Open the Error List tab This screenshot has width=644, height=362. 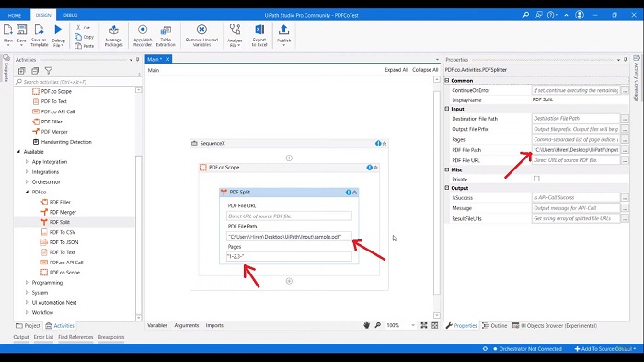coord(43,337)
